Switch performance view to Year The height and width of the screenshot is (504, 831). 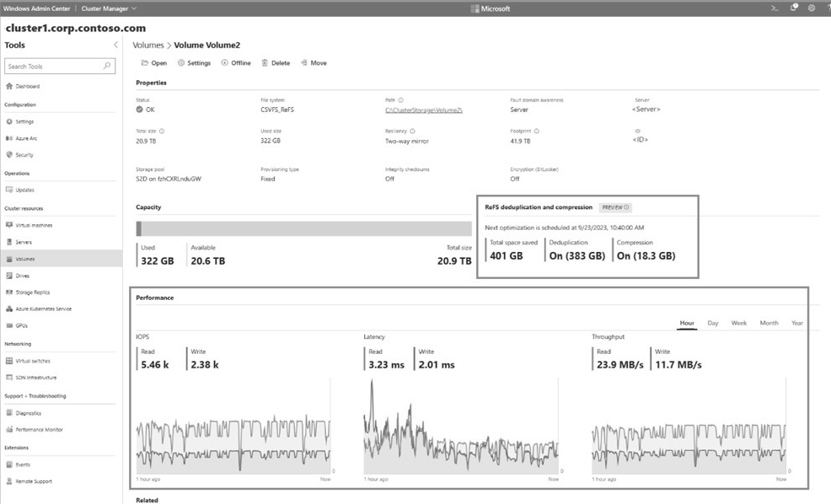797,323
